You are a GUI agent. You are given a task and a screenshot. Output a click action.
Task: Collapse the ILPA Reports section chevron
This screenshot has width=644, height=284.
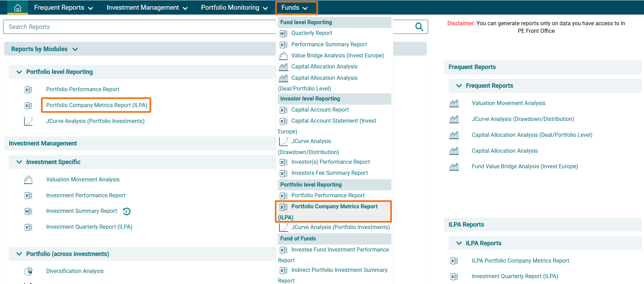coord(459,243)
